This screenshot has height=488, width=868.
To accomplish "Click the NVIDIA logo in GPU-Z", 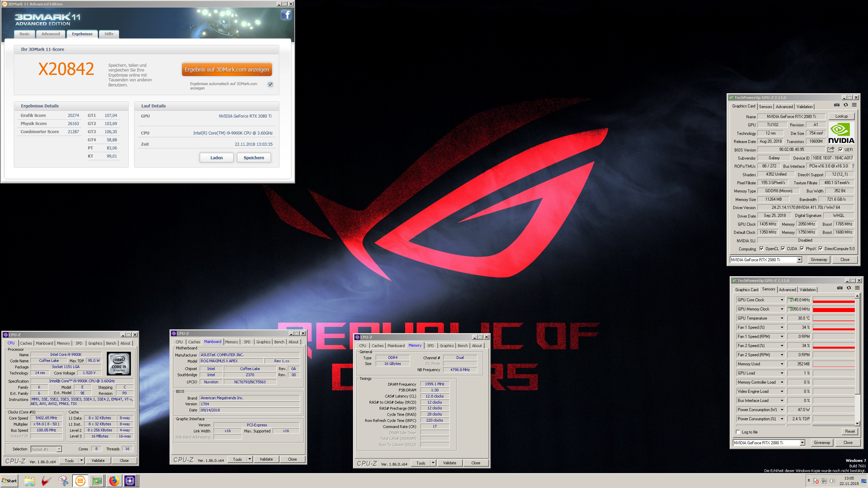I will click(x=841, y=133).
